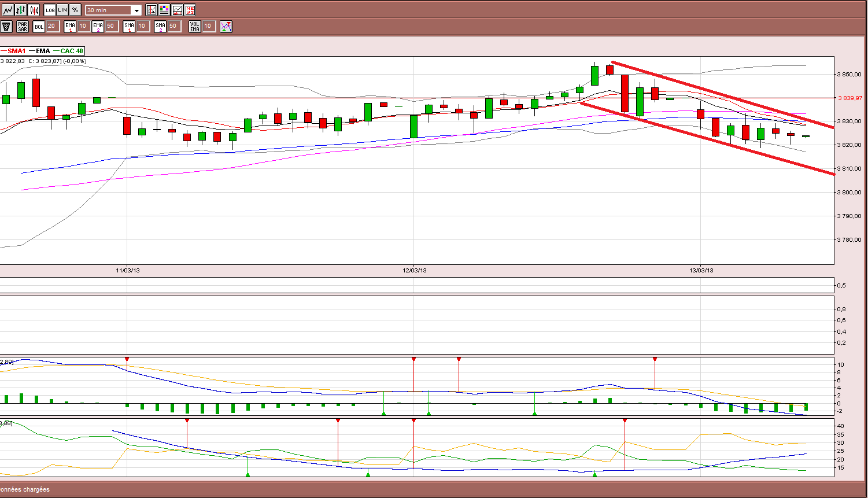
Task: Toggle the percent scale button
Action: coord(75,10)
